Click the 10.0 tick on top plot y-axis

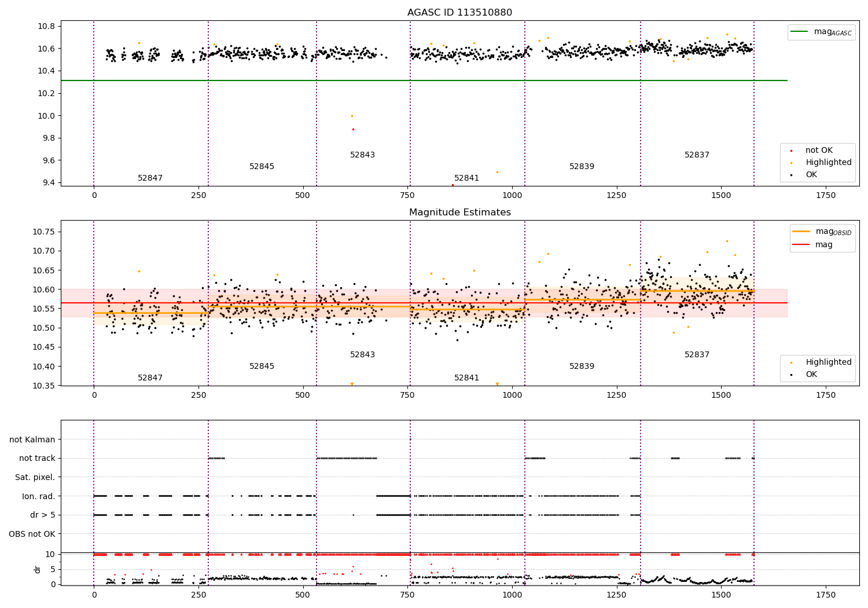[46, 116]
